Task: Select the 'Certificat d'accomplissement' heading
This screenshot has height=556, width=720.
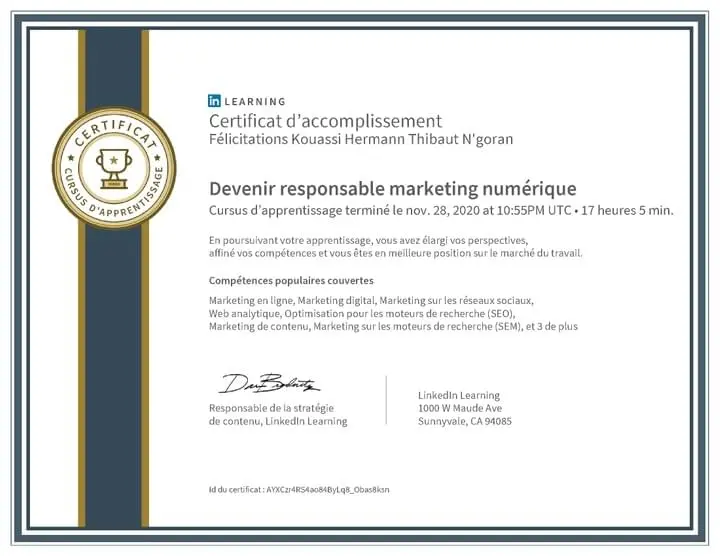Action: (x=325, y=121)
